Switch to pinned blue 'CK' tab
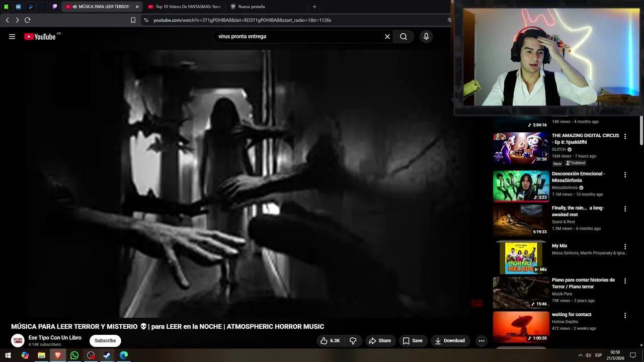 coord(19,7)
